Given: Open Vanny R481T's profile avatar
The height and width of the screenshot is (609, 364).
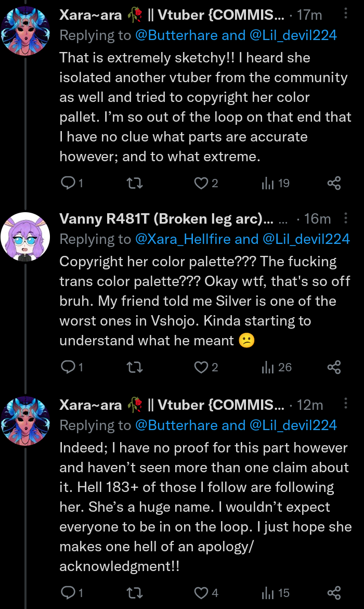Looking at the screenshot, I should click(x=25, y=237).
